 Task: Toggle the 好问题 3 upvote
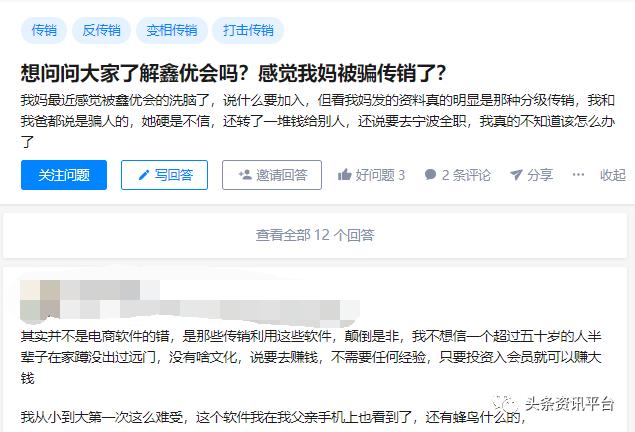pyautogui.click(x=371, y=175)
